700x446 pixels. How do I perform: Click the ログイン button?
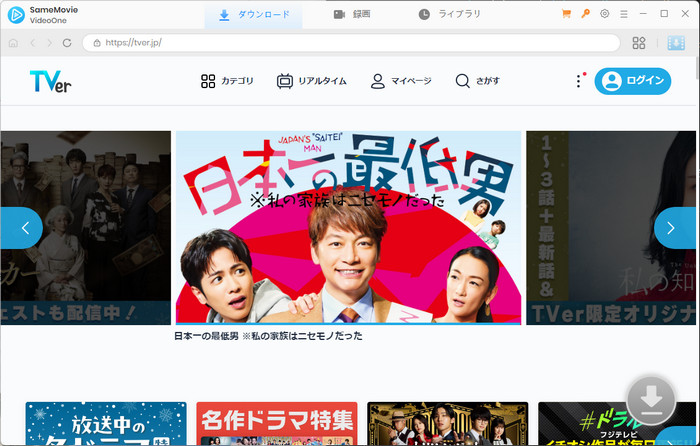[x=633, y=81]
